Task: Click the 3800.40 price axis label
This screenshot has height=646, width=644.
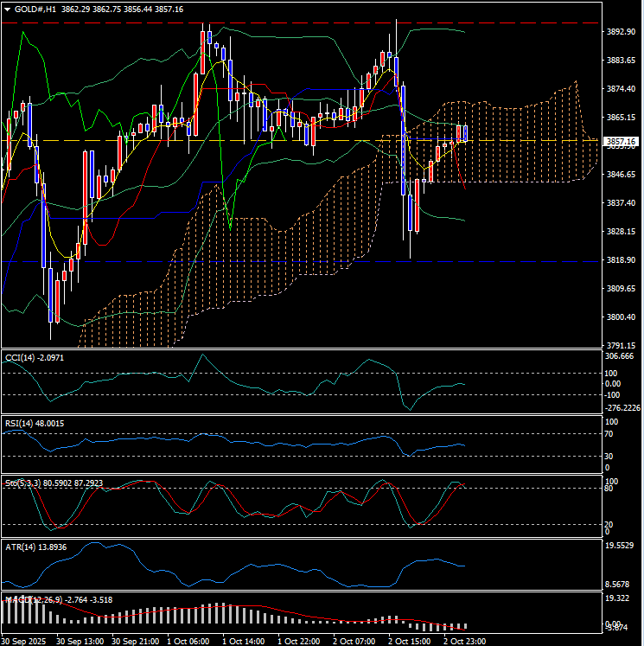Action: tap(621, 317)
